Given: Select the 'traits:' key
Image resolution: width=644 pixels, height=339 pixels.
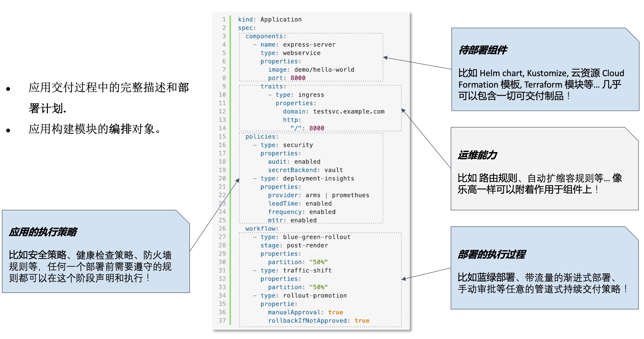Looking at the screenshot, I should (273, 86).
